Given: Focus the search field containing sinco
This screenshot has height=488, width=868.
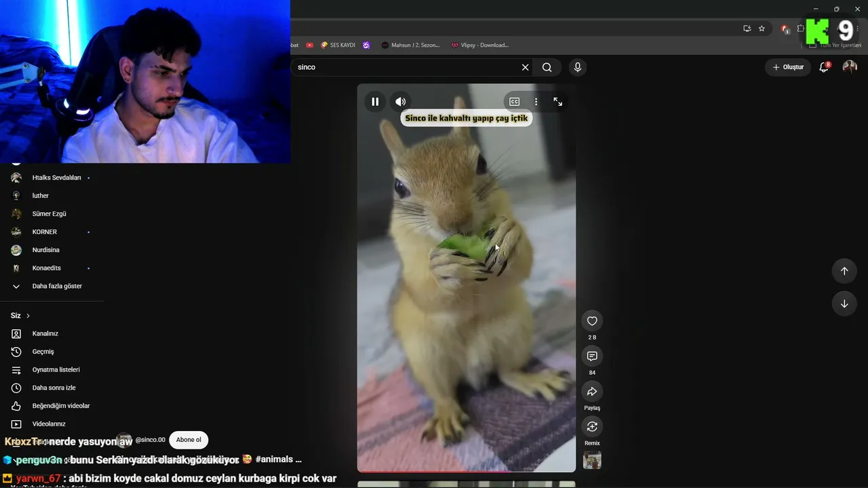Looking at the screenshot, I should click(407, 67).
